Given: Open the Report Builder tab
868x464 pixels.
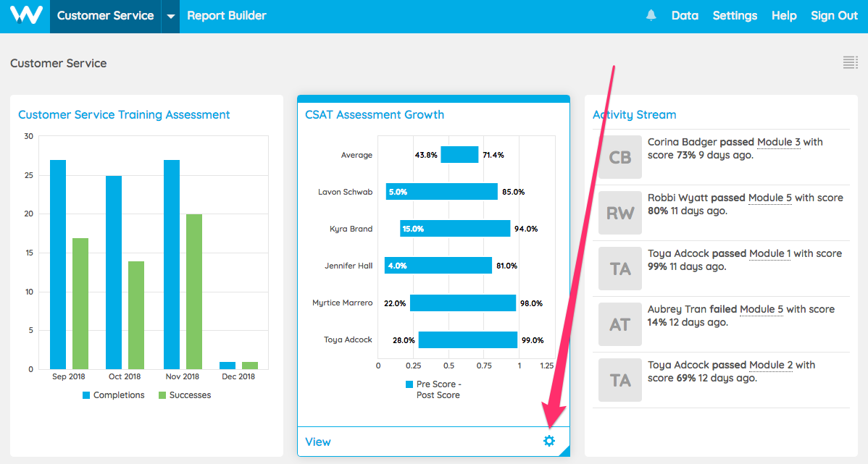Looking at the screenshot, I should [x=227, y=16].
